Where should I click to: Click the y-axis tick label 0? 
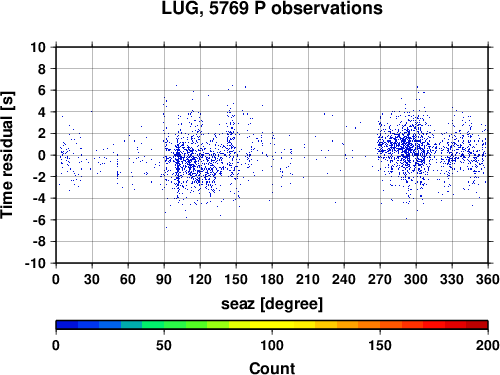[x=42, y=155]
